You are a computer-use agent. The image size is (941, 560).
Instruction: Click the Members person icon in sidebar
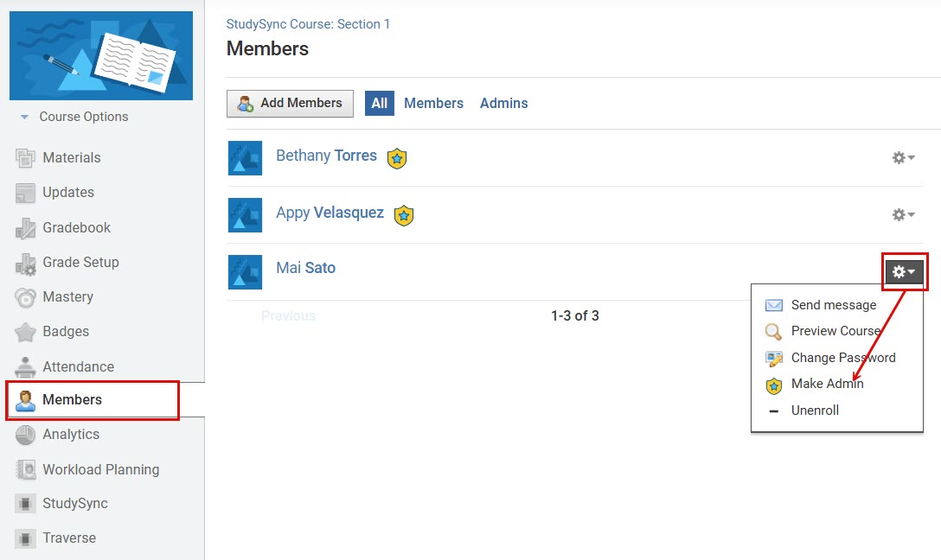click(25, 400)
